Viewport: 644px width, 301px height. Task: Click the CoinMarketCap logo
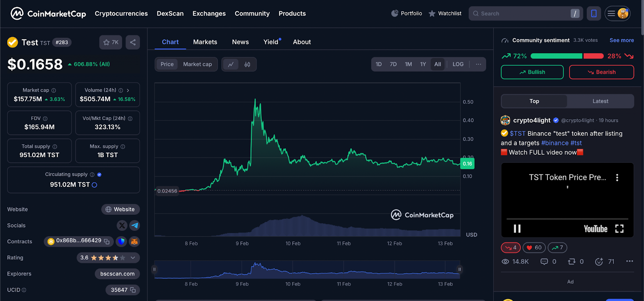point(48,14)
